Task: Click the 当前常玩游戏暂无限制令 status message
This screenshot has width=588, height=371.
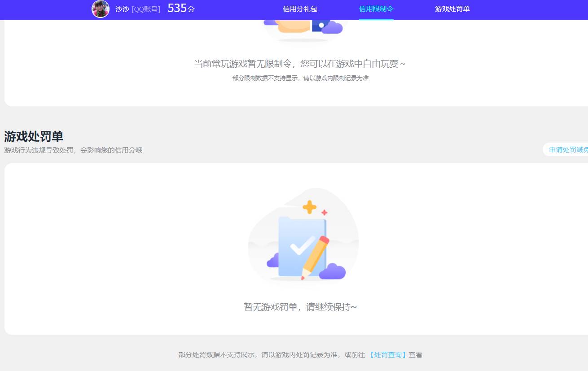Action: point(301,64)
